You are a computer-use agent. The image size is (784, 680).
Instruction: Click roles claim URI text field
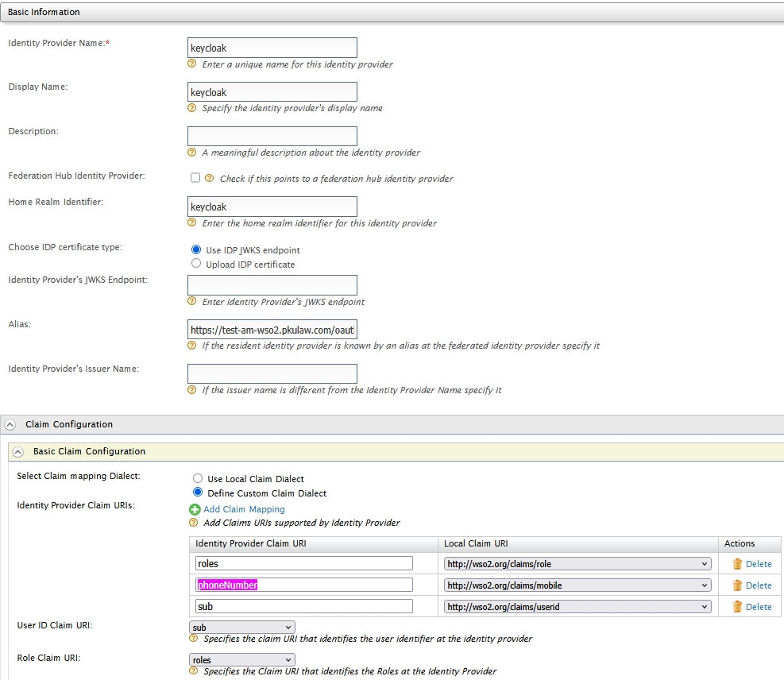point(304,563)
